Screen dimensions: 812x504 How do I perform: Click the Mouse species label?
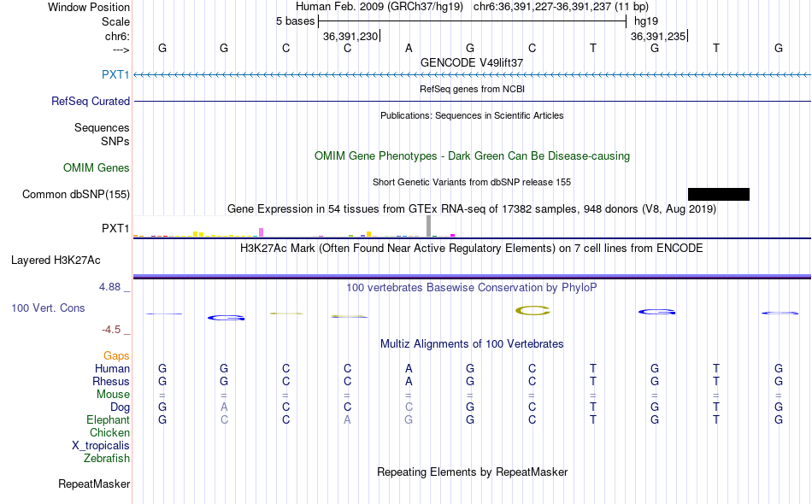click(113, 395)
